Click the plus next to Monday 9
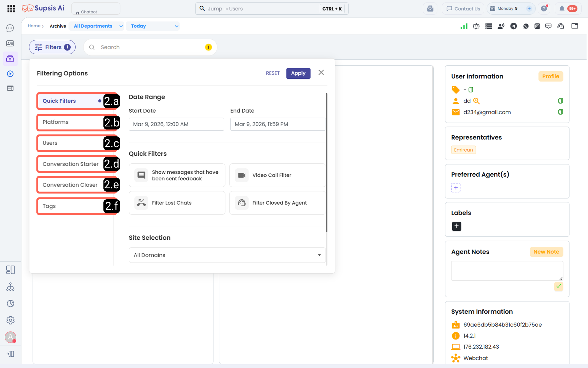588x368 pixels. pyautogui.click(x=529, y=9)
